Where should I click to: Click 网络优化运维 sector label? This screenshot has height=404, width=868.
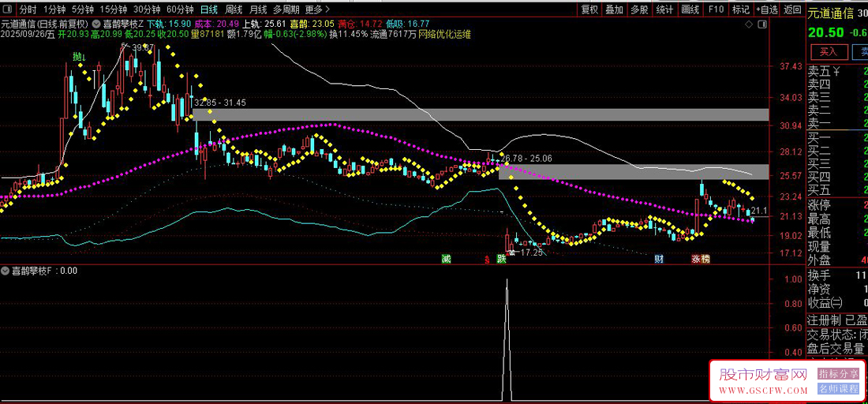tap(444, 34)
